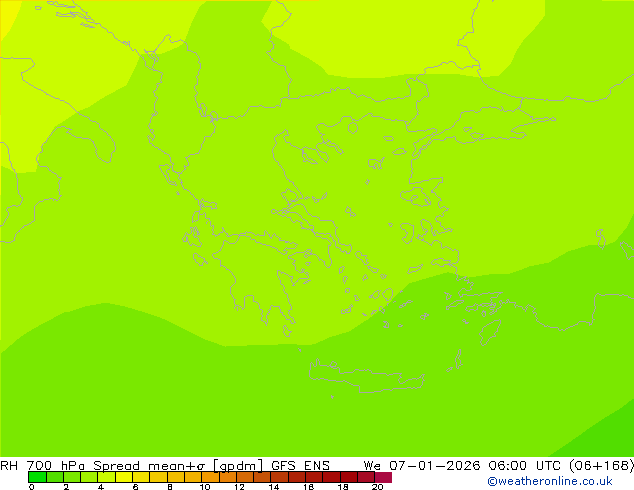This screenshot has width=634, height=490.
Task: Click the '06:00 UTC' time text
Action: (524, 466)
